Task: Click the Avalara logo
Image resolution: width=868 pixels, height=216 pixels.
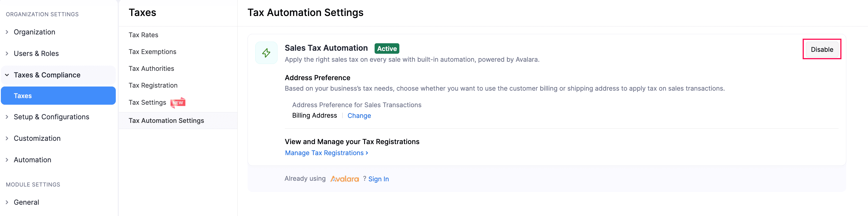Action: pos(344,179)
